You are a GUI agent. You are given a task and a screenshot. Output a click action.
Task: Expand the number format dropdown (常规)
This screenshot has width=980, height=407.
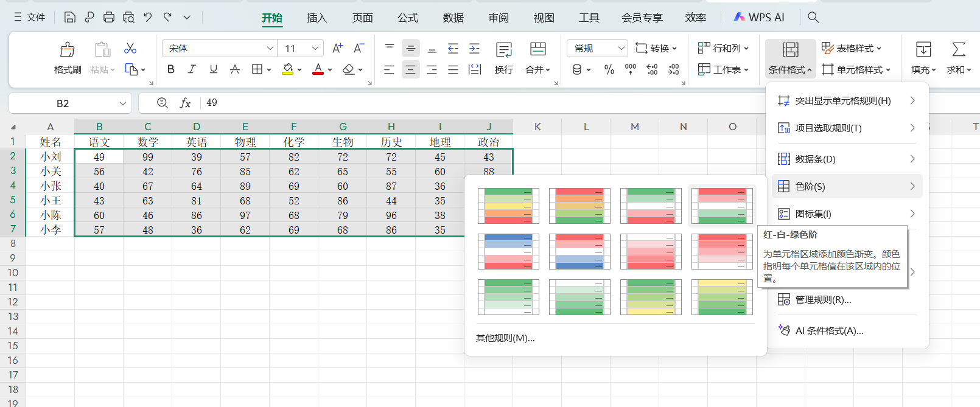tap(621, 49)
